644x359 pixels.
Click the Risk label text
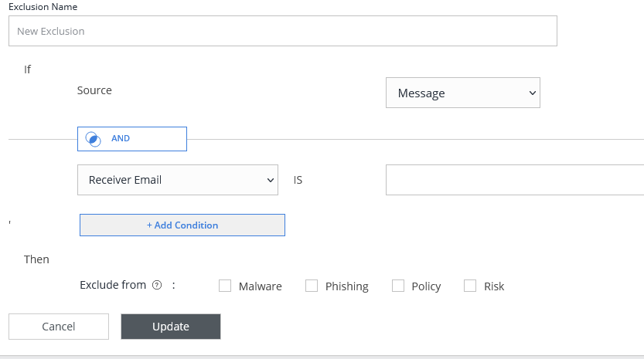click(x=494, y=286)
